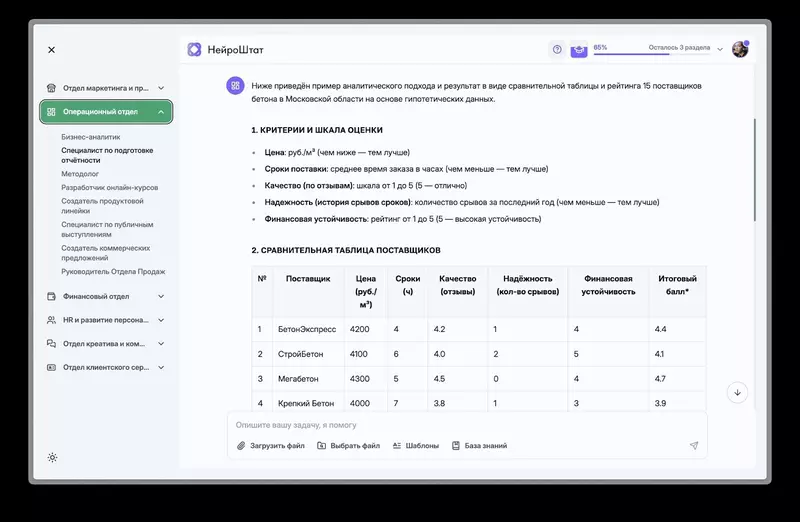Open the progress dropdown chevron near Осталось 3 раздела

click(720, 49)
